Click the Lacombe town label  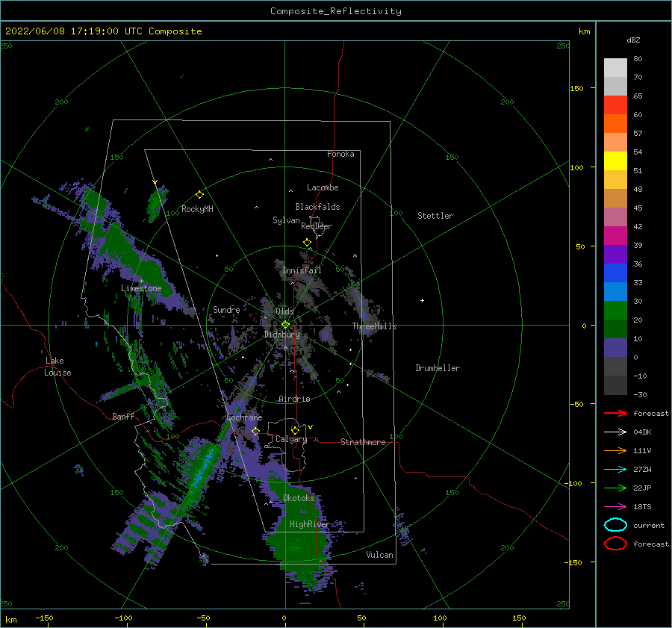[323, 187]
